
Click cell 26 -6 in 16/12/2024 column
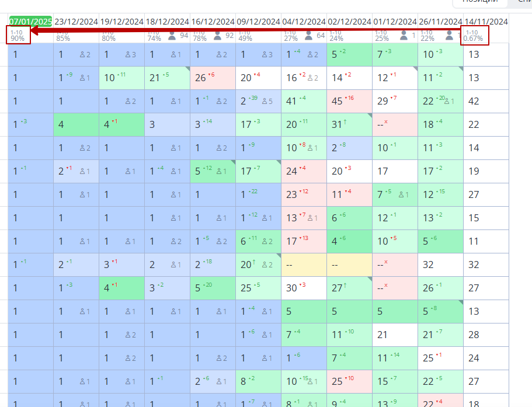[213, 78]
